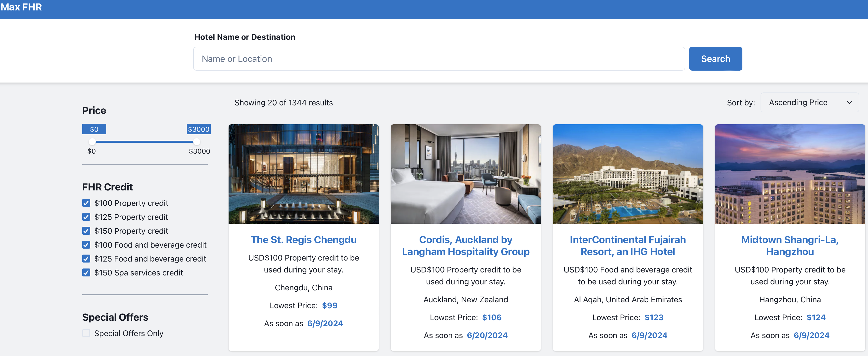Grab the minimum price slider handle
The height and width of the screenshot is (356, 868).
[92, 142]
